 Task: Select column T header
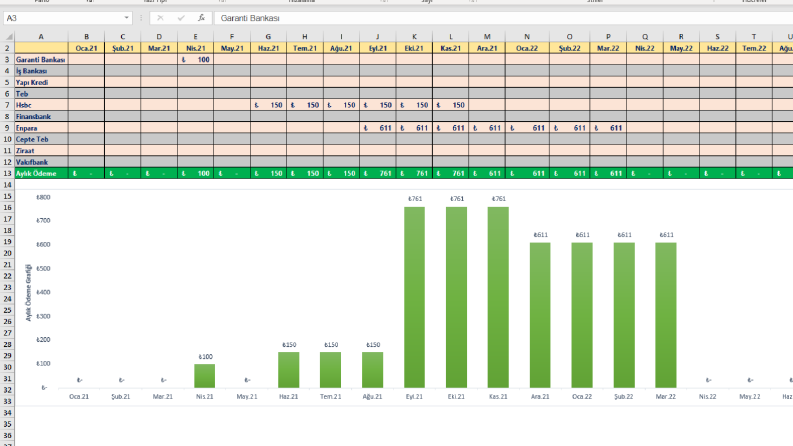[754, 36]
